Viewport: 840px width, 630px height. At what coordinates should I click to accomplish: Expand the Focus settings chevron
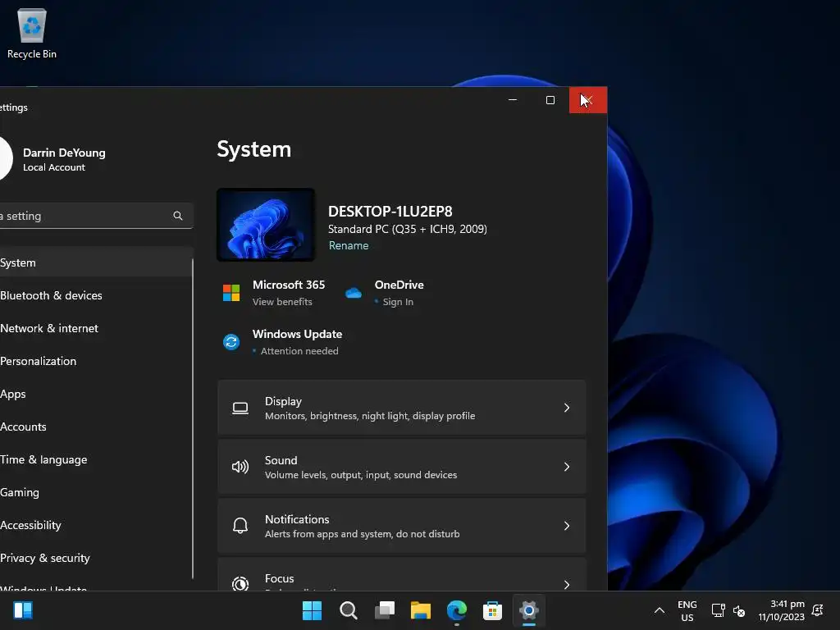[x=566, y=584]
